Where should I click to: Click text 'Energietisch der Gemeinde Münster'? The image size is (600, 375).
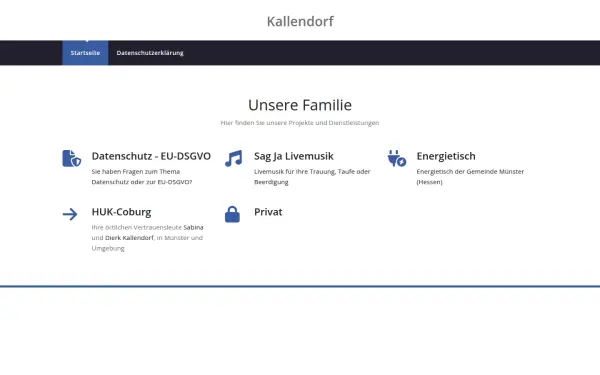coord(470,171)
